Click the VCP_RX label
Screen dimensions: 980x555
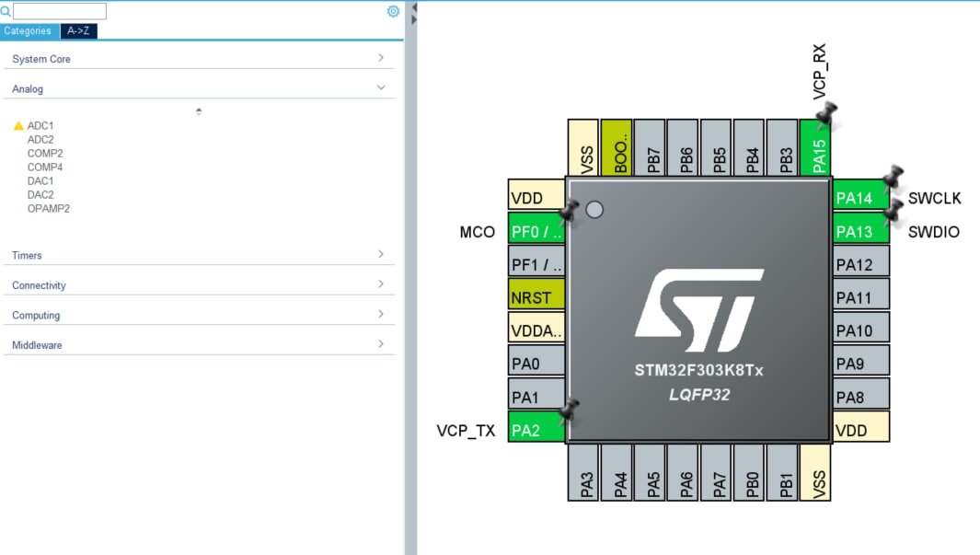coord(819,71)
